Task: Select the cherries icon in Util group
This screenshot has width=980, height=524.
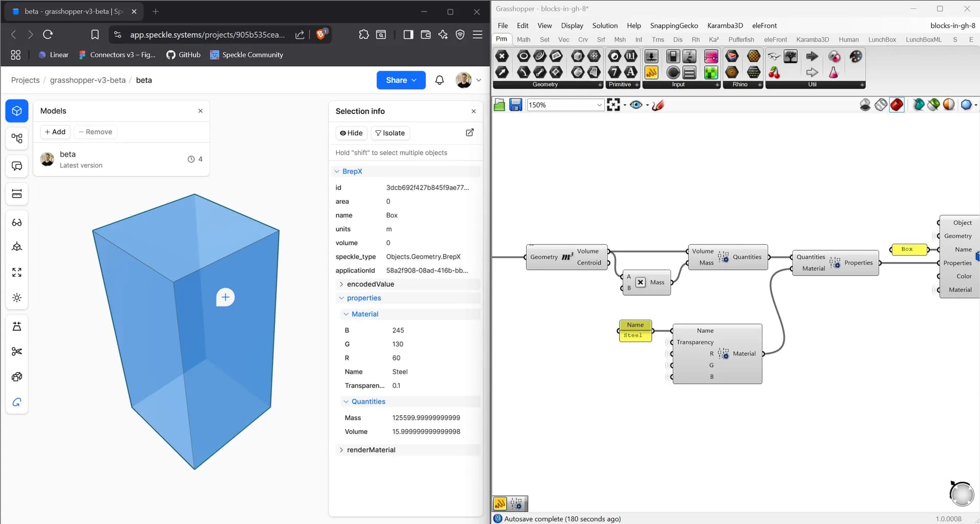Action: (774, 73)
